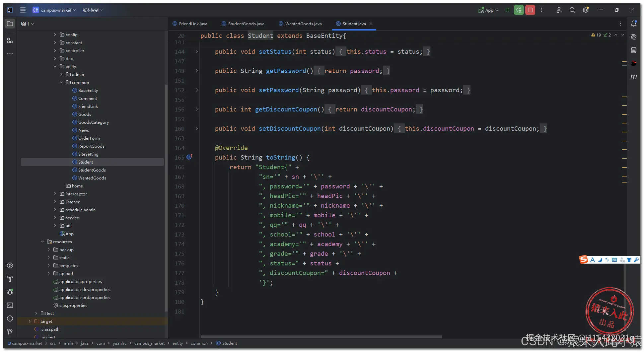Viewport: 644px width, 352px height.
Task: Switch to FriendLink.java tab
Action: tap(190, 24)
